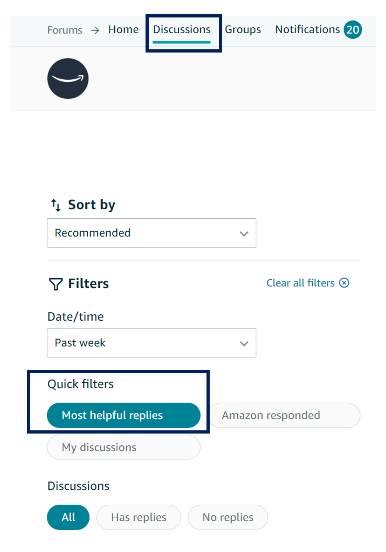Viewport: 386px width, 552px height.
Task: Open the Past week date dropdown
Action: 152,343
